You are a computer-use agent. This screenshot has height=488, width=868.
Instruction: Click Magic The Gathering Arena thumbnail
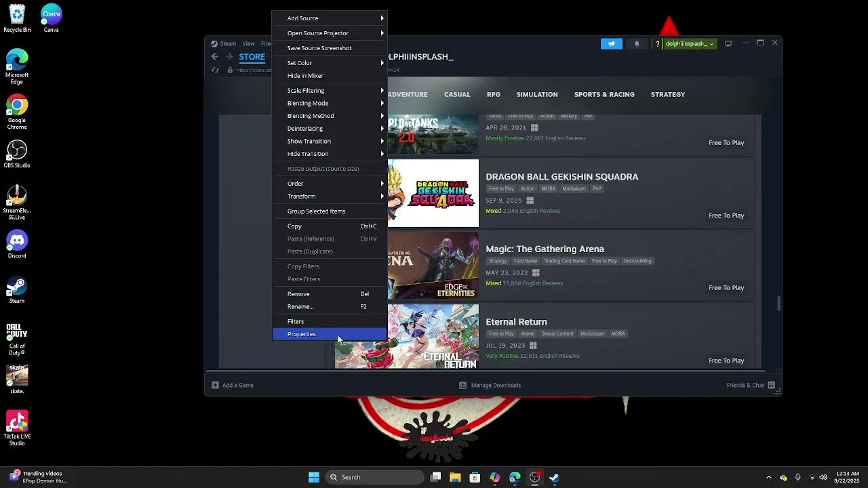point(433,266)
